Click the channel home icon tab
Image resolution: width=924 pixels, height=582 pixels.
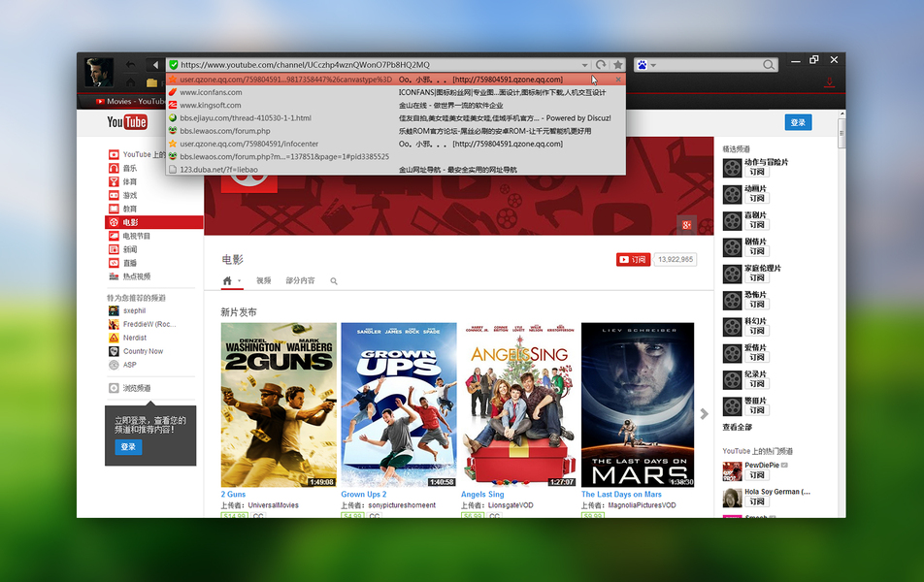227,280
